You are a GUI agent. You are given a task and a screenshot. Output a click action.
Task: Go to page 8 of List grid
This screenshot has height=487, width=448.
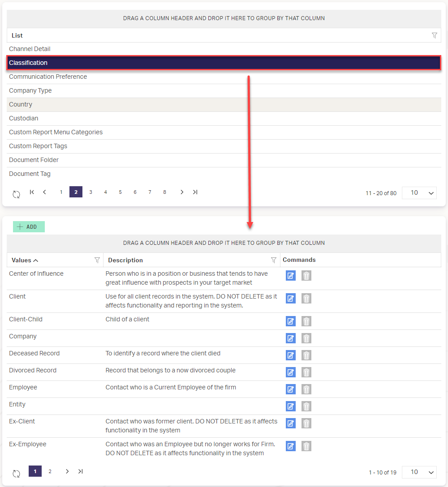(164, 192)
